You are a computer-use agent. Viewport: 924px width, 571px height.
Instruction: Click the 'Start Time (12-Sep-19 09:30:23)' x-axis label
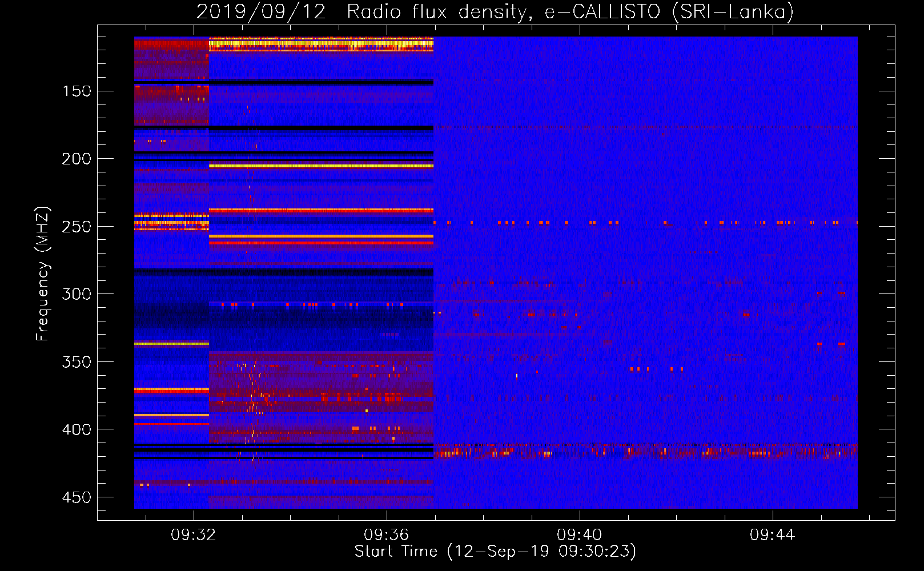point(495,552)
